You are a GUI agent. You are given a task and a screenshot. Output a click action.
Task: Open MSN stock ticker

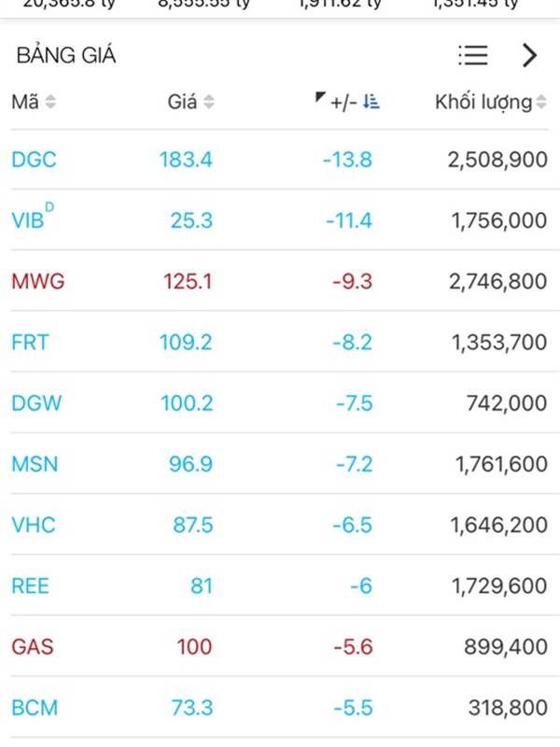tap(35, 464)
